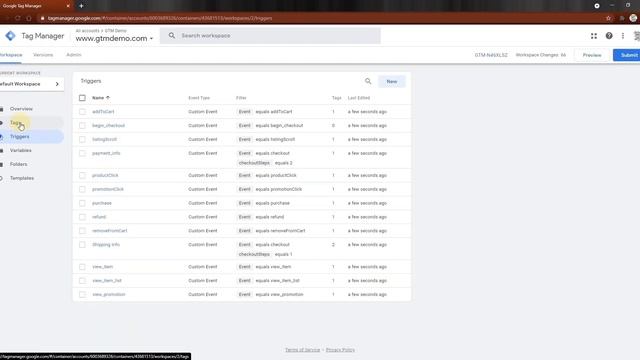Open the three-dot more options menu
Viewport: 640px width, 360px height.
623,36
